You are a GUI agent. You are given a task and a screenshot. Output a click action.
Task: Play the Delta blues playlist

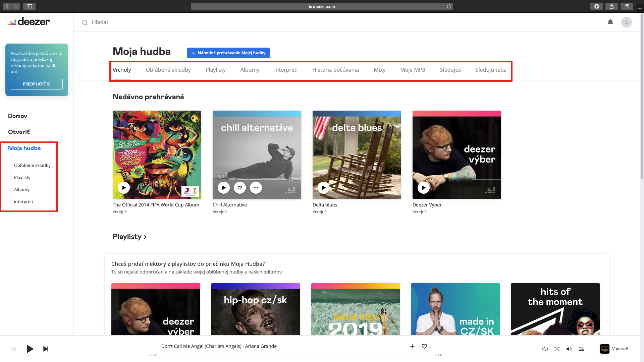(323, 188)
